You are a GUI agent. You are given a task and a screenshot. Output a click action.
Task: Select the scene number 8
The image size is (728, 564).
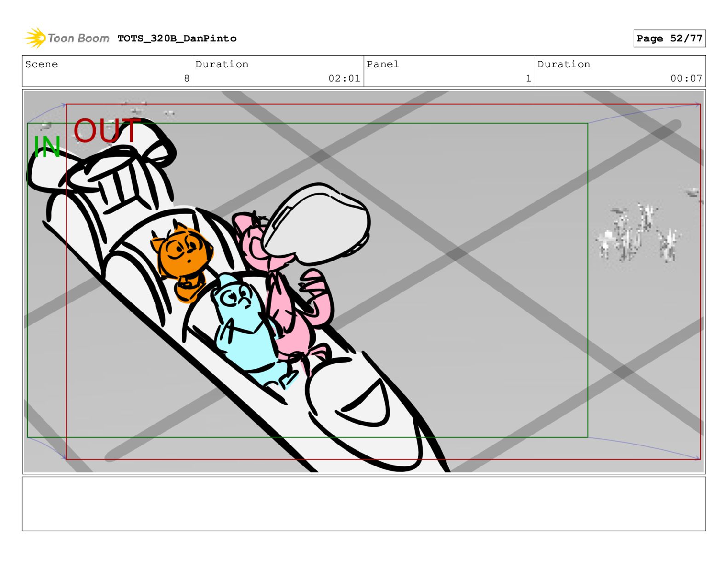[187, 79]
